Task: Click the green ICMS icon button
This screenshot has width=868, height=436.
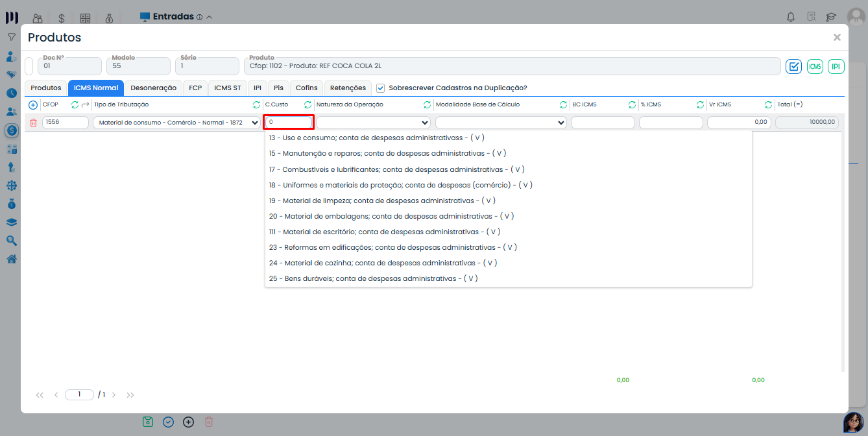Action: tap(815, 66)
